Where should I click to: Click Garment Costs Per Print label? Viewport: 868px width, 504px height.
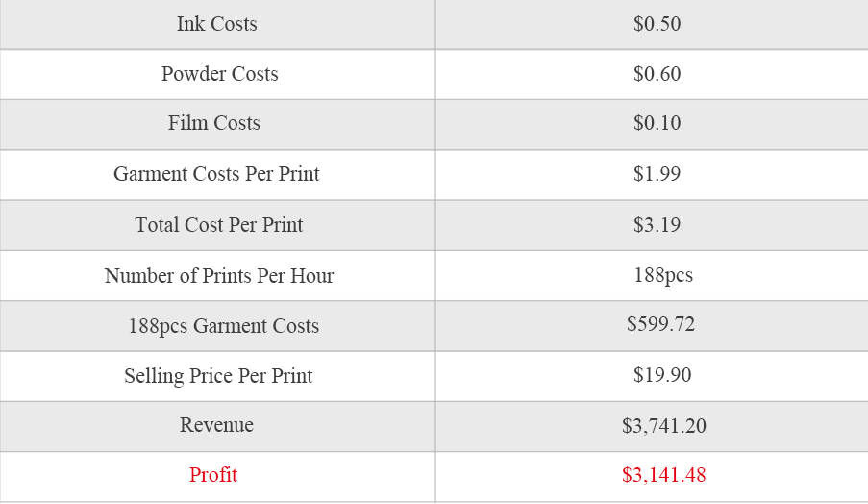click(216, 174)
